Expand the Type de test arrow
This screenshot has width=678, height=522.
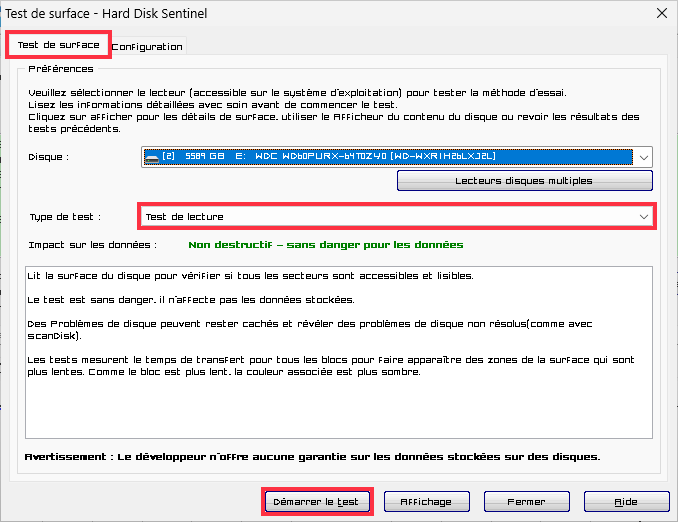click(x=643, y=216)
